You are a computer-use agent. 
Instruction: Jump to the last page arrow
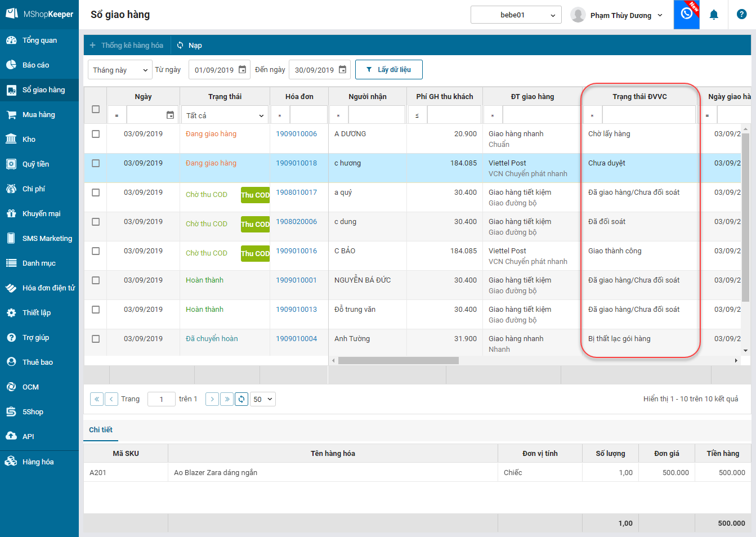point(227,399)
